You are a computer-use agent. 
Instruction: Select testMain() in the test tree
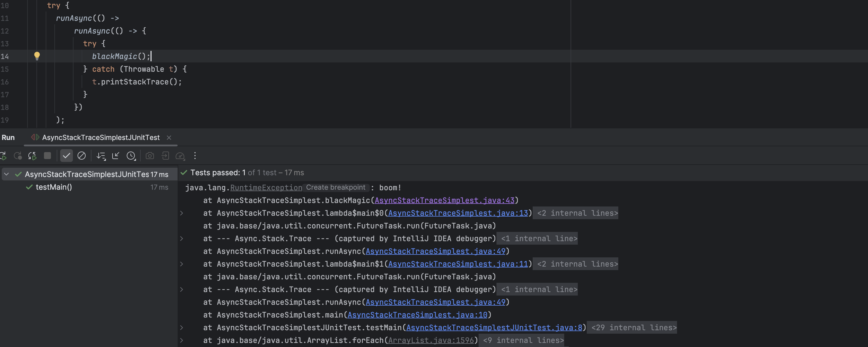click(53, 187)
